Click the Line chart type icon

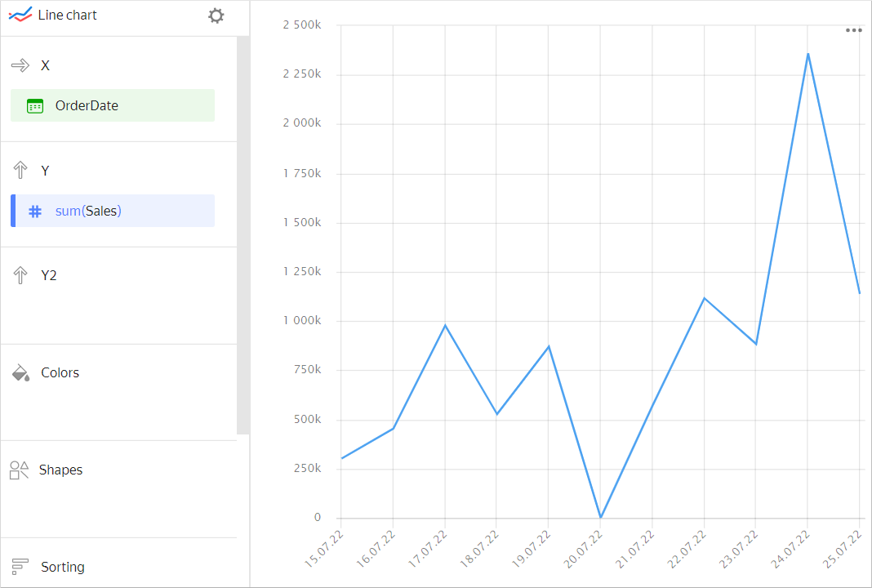(x=20, y=16)
